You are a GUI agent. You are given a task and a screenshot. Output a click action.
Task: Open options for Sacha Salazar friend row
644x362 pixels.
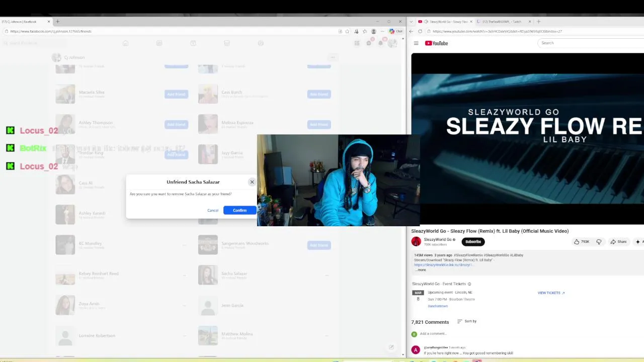[327, 275]
